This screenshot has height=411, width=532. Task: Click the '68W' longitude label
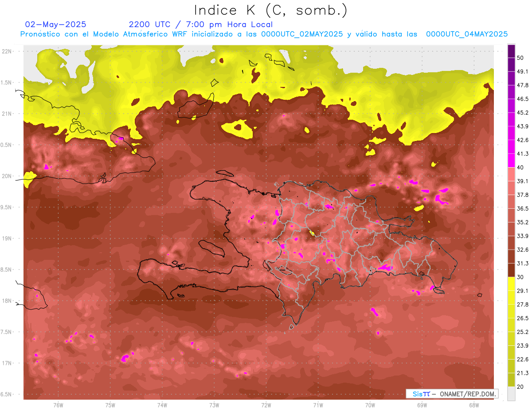point(474,405)
